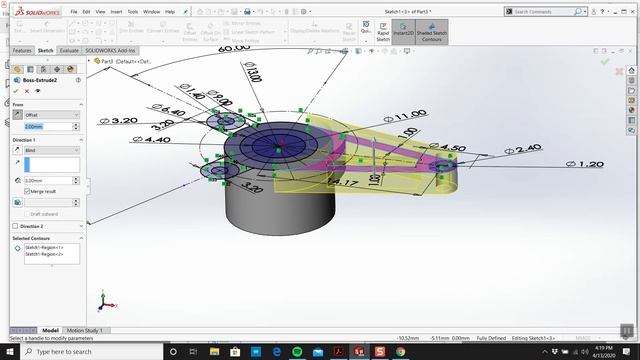Adjust the depth 3.00mm spinner
Screen dimensions: 640x360
coord(76,180)
